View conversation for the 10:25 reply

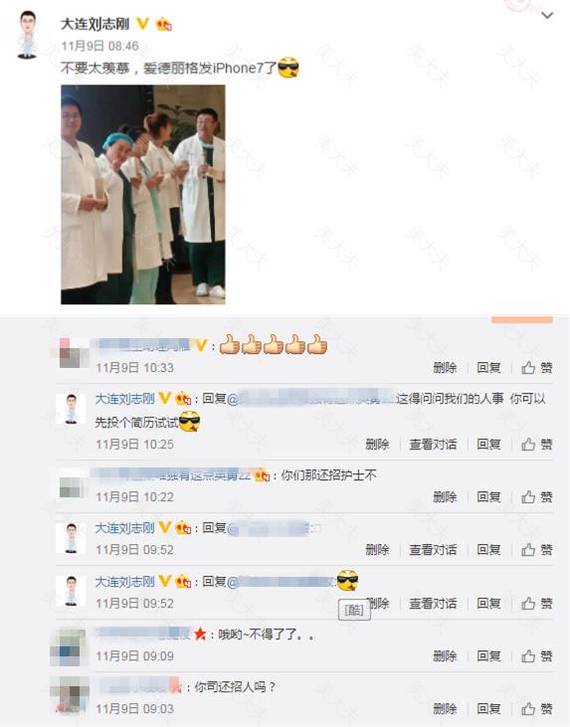tap(433, 445)
